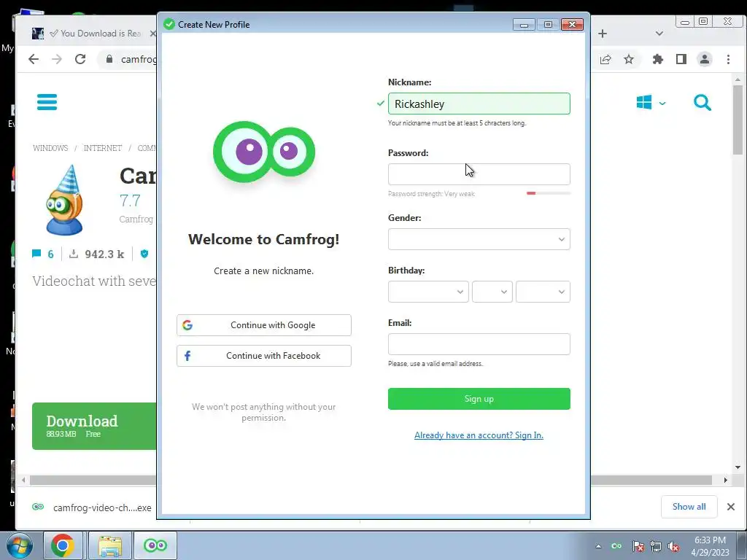Open a new Chrome tab

[x=603, y=34]
